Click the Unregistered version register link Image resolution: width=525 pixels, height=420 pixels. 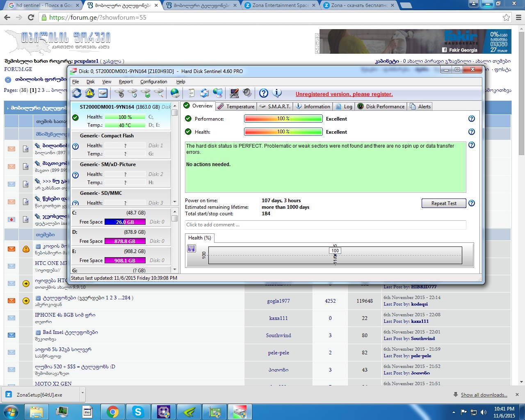(x=344, y=94)
